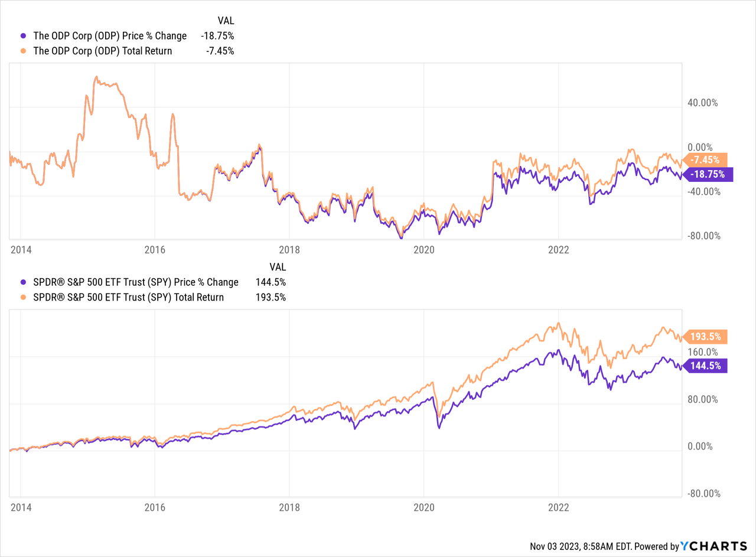Viewport: 756px width, 557px height.
Task: Click 'The ODP Corp (ODP) Total Return' legend label
Action: 103,51
